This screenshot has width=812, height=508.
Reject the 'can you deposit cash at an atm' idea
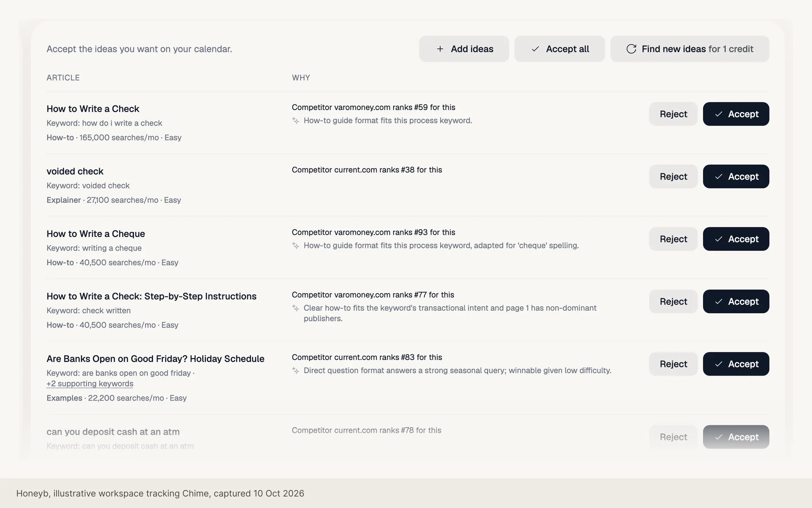pos(673,437)
